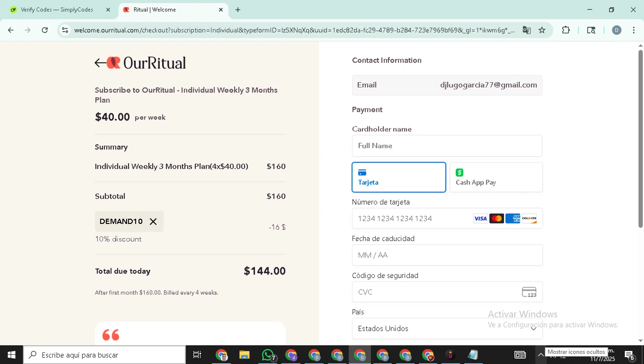Open a new browser tab

click(238, 9)
